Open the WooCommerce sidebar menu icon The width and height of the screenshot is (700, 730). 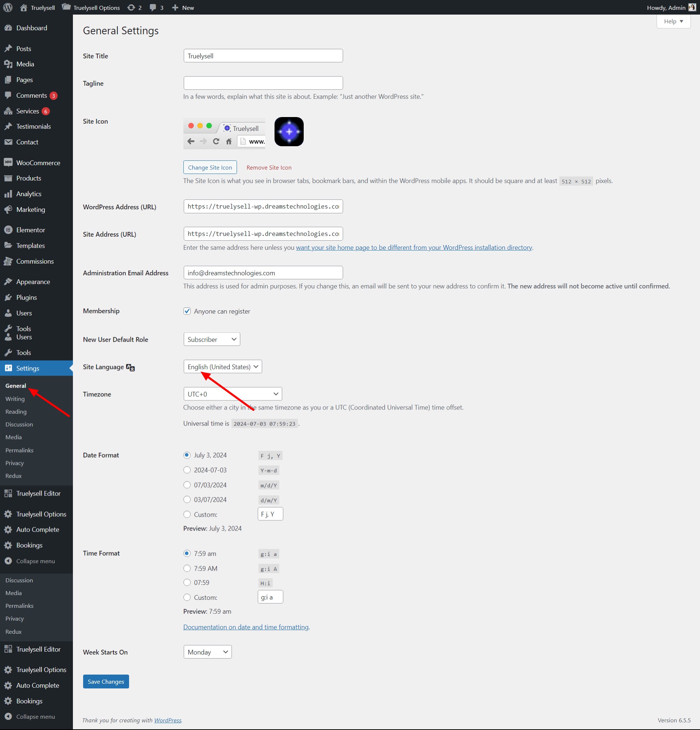pyautogui.click(x=8, y=162)
